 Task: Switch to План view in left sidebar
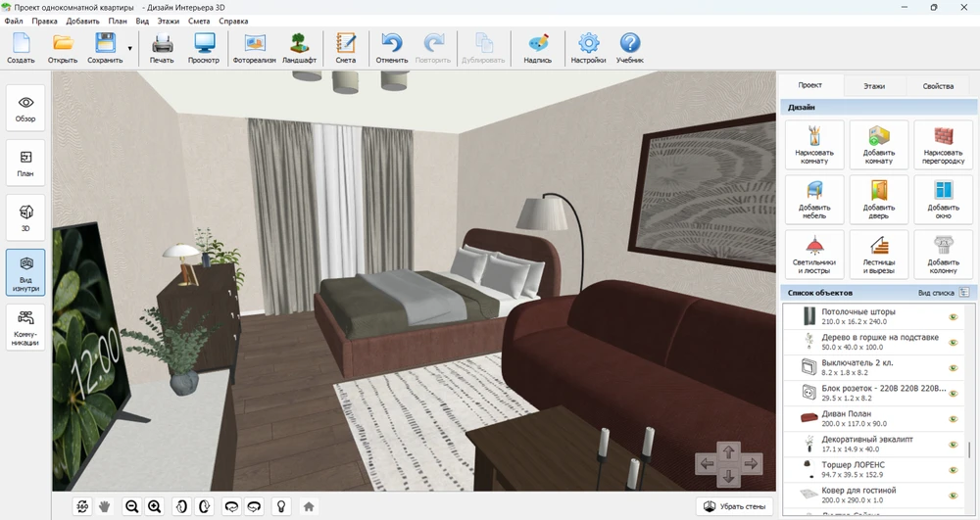pos(25,164)
